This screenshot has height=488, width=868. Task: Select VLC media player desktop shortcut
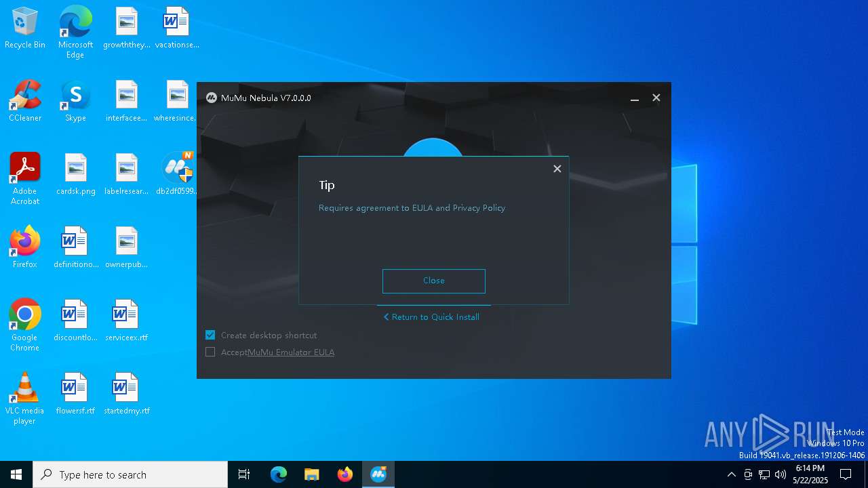coord(25,399)
